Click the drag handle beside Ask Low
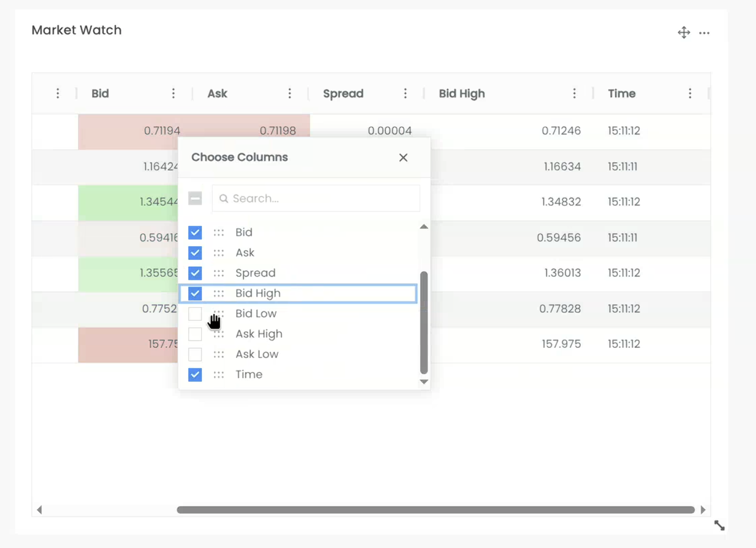Viewport: 756px width, 548px height. coord(219,354)
